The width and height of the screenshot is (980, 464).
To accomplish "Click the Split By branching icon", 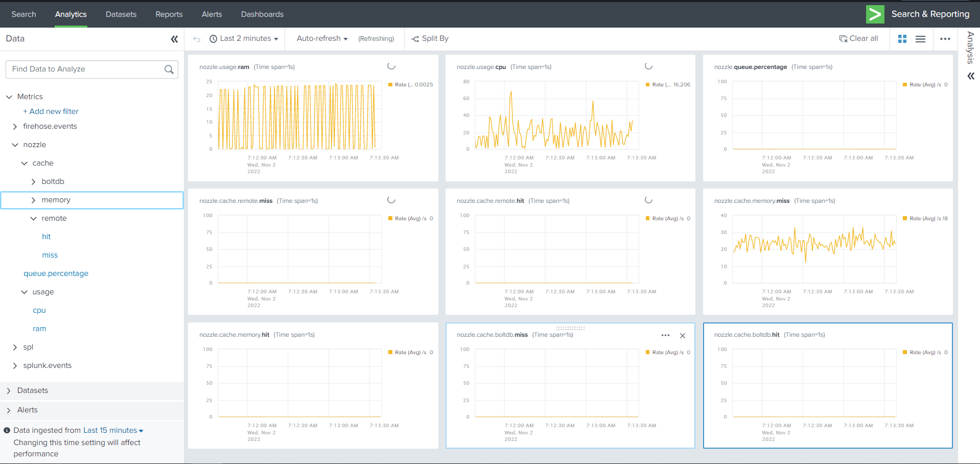I will point(415,39).
